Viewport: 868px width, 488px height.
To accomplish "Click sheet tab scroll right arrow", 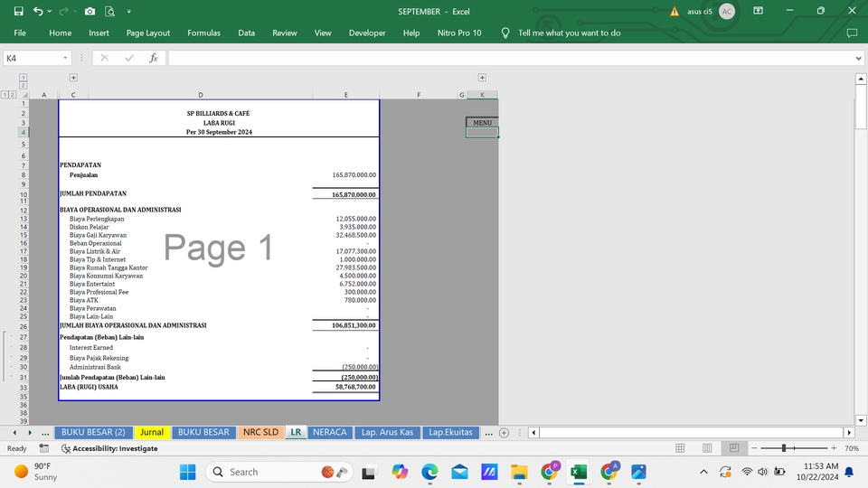I will (x=30, y=433).
